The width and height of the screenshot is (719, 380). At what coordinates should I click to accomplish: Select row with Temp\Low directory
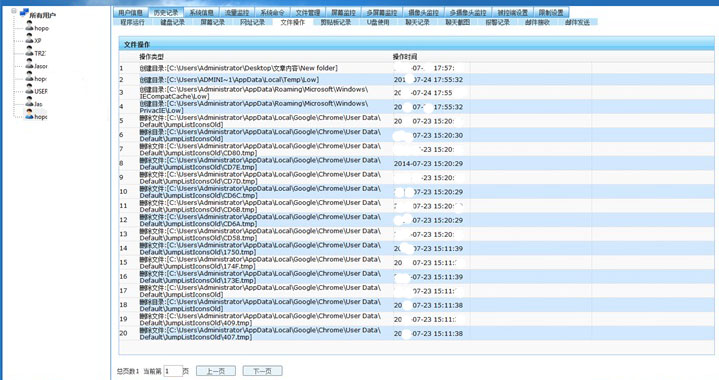coord(416,79)
